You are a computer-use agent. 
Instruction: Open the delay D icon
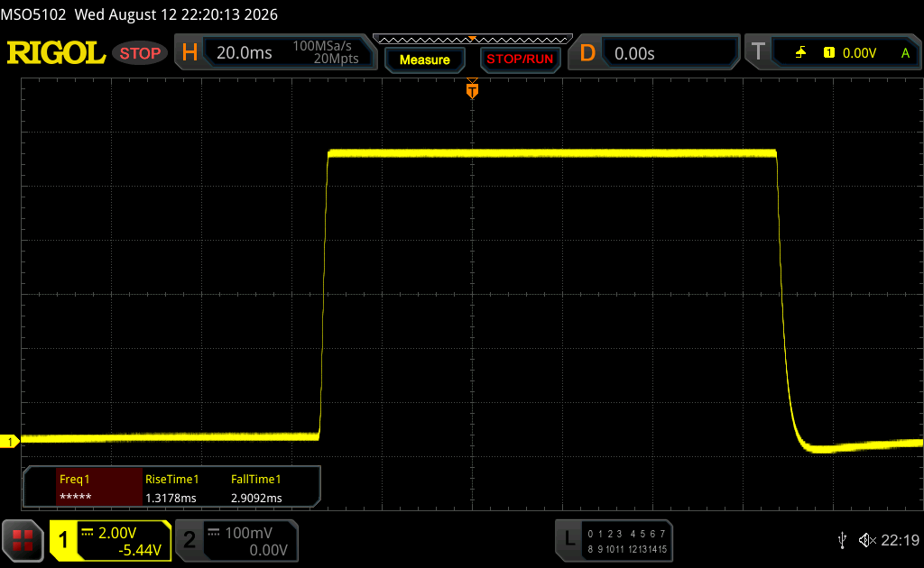(587, 53)
